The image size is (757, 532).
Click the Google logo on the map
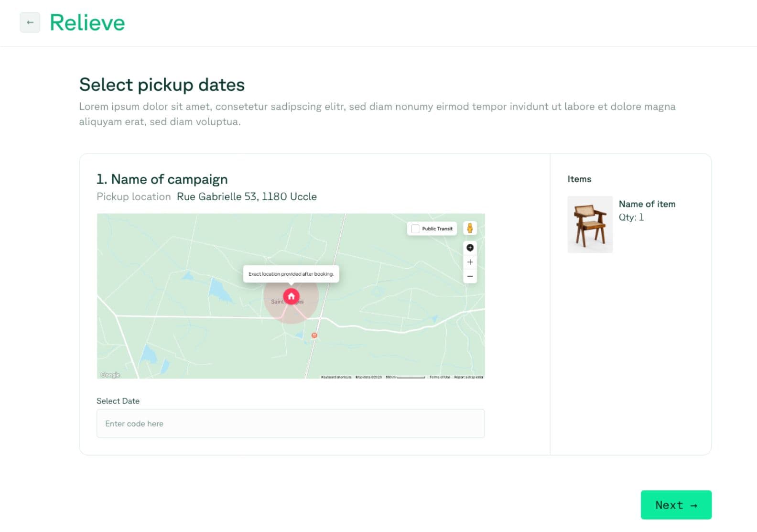(x=110, y=375)
